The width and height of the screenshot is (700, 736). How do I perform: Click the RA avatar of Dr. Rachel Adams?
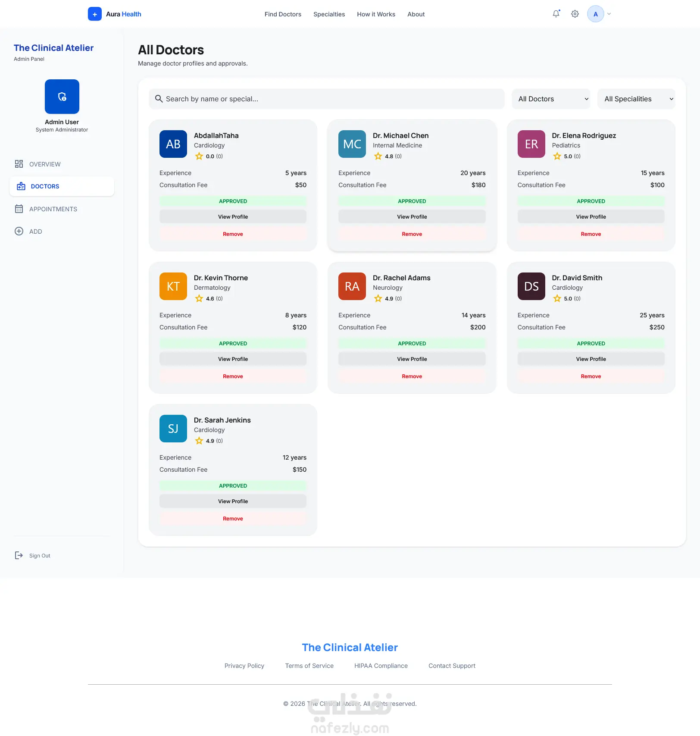click(352, 286)
